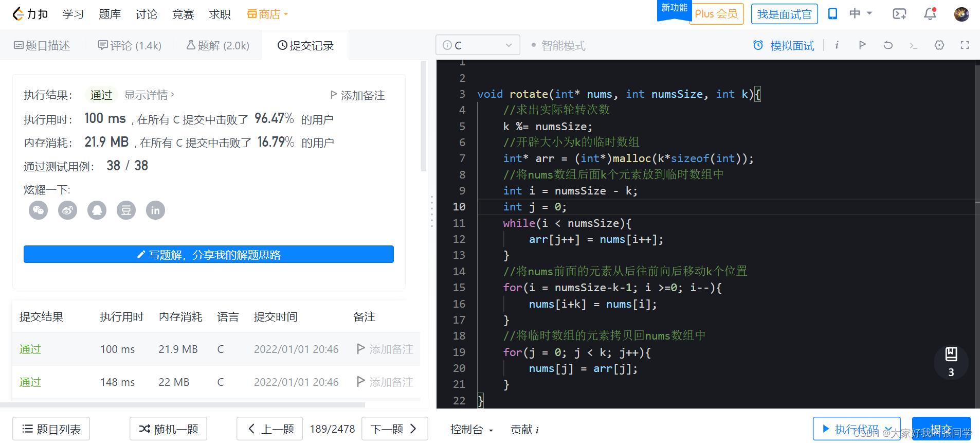Pick a random problem 随机一题

pos(168,429)
